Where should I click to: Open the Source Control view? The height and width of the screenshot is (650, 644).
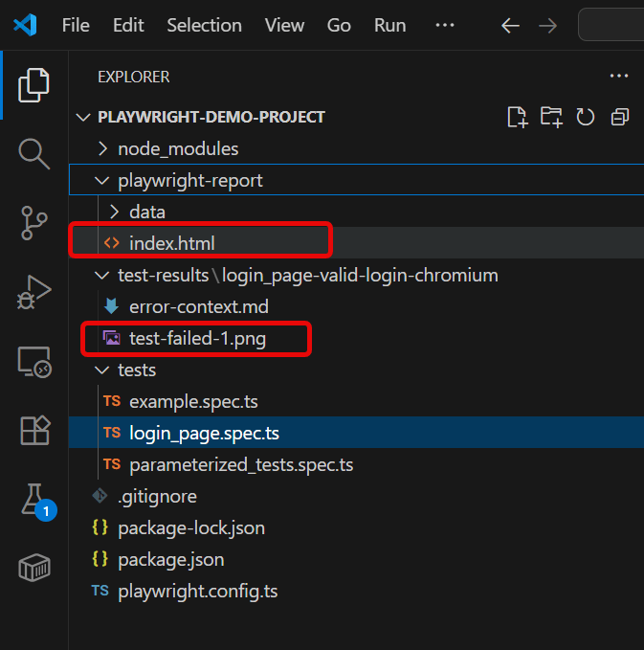point(33,221)
